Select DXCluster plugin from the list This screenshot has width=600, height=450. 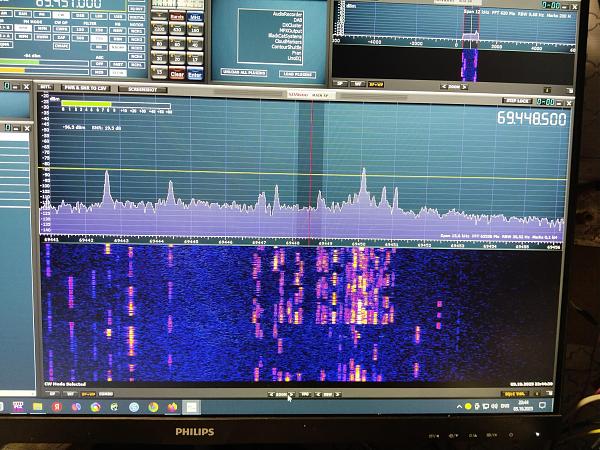[292, 24]
